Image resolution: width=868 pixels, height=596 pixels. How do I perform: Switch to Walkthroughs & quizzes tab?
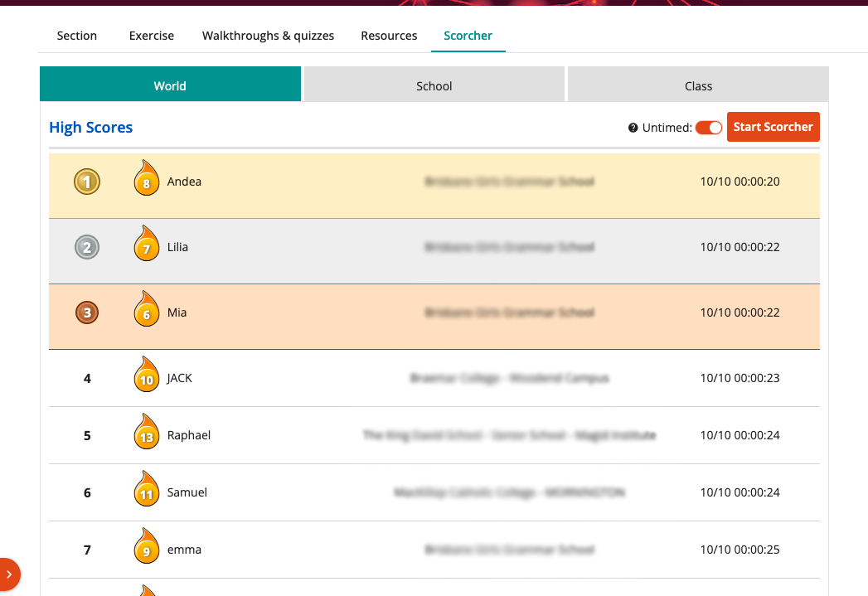pyautogui.click(x=268, y=36)
